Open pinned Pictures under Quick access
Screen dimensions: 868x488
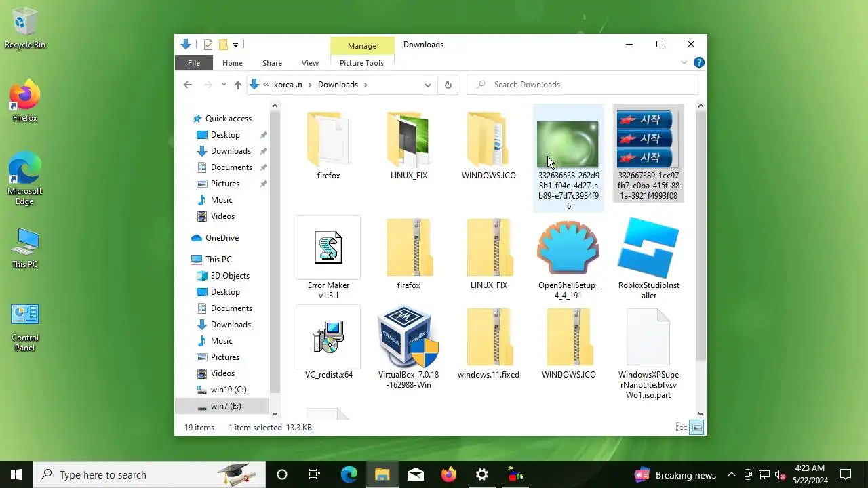point(225,184)
